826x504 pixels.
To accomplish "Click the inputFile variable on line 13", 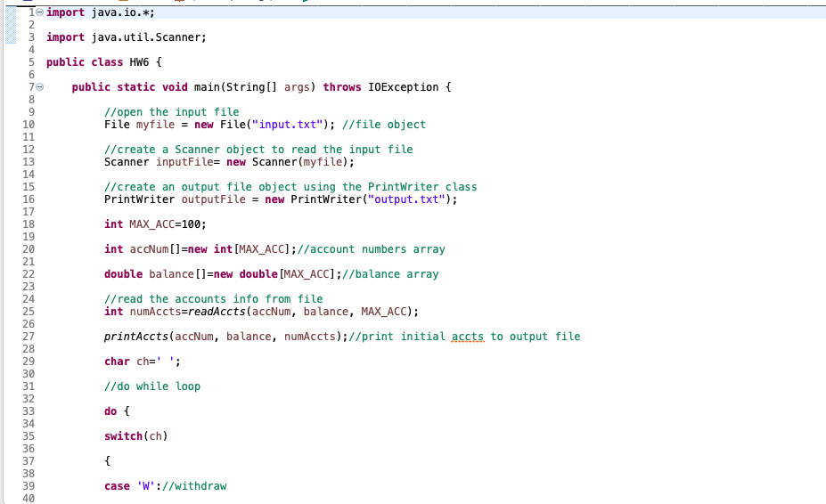I will (184, 162).
